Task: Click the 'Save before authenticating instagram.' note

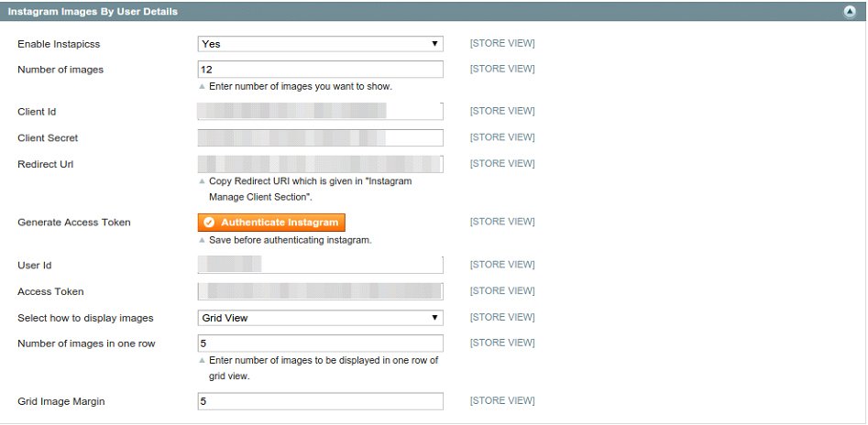Action: click(290, 241)
